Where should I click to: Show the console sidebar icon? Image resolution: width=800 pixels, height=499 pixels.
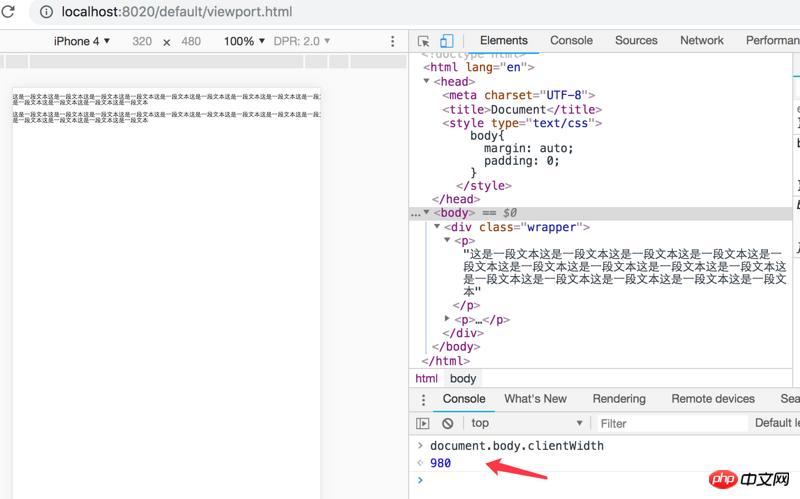coord(423,423)
